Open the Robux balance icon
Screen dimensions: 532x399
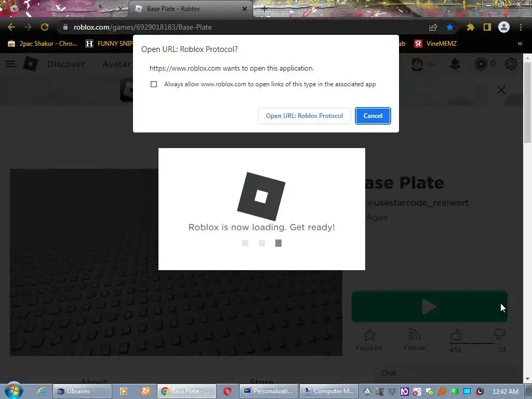point(481,64)
